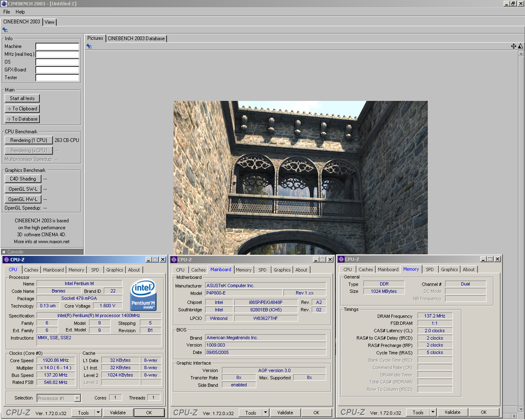Click the Core Speed value 1920.86 MHz

click(x=56, y=360)
